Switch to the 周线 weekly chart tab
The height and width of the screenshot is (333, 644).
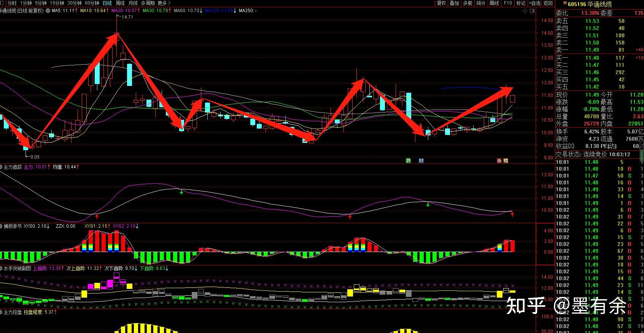pos(120,3)
